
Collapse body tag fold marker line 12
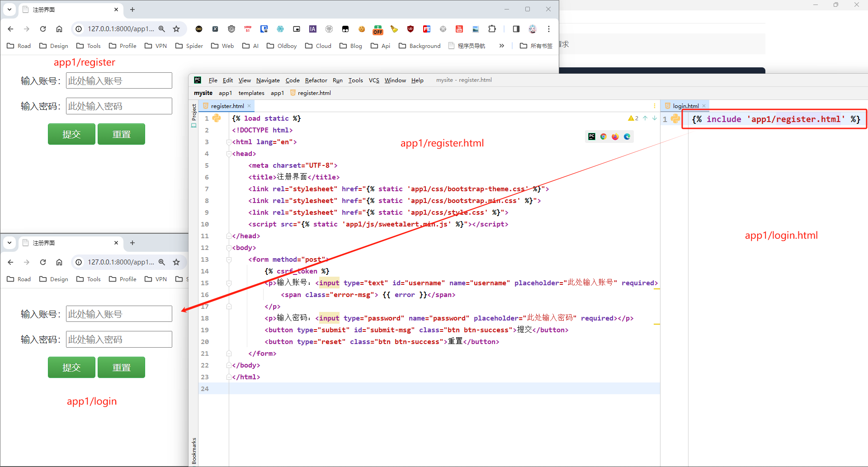229,248
